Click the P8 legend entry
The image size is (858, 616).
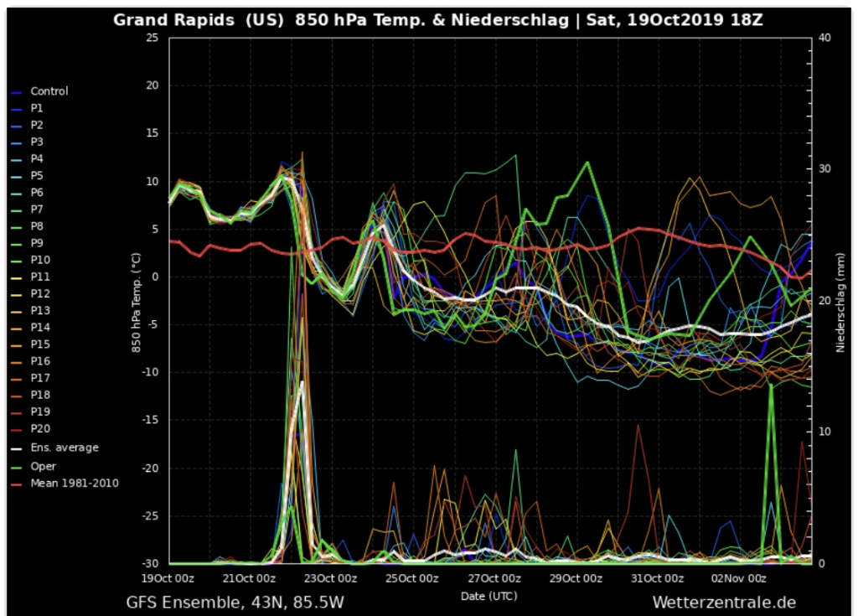point(37,226)
